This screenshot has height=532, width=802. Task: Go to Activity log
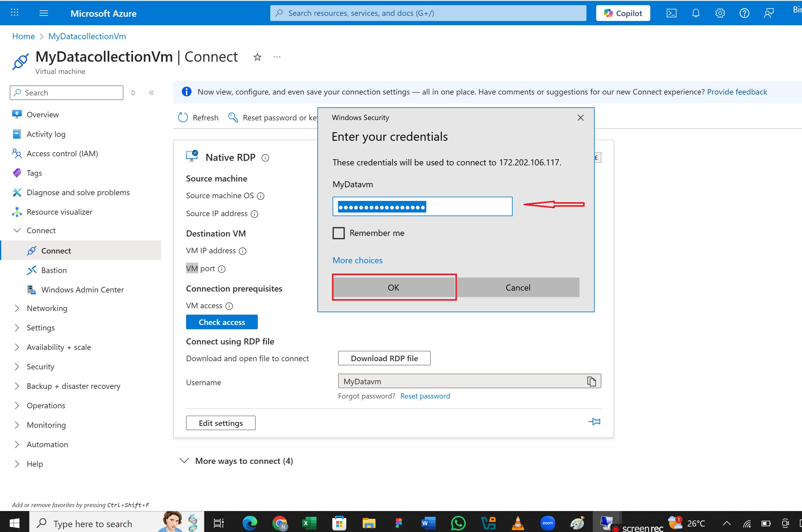(x=46, y=134)
